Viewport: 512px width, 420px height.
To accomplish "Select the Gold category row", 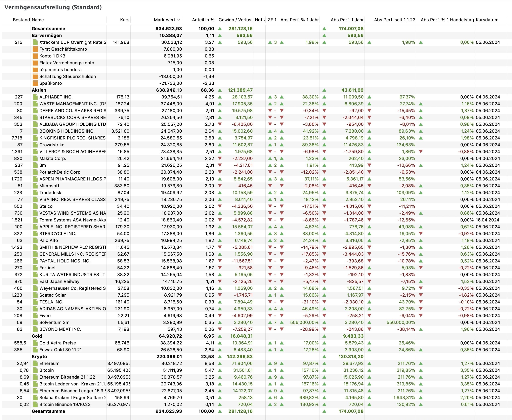I will 37,336.
